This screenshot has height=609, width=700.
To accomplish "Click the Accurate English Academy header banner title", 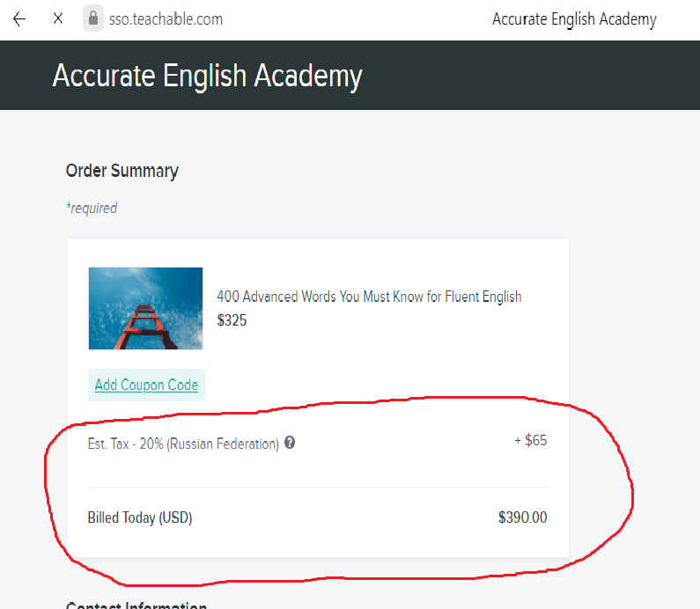I will tap(207, 76).
